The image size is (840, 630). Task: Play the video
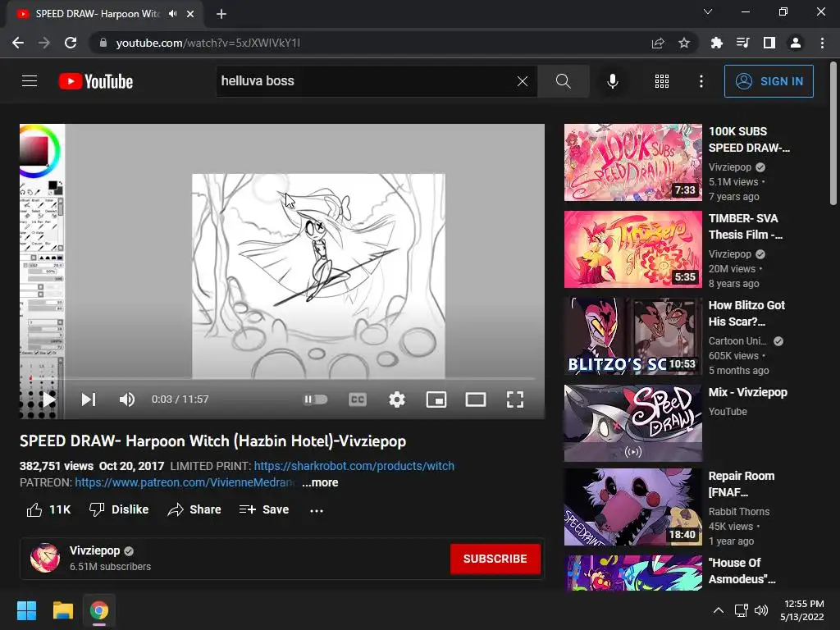pos(49,399)
